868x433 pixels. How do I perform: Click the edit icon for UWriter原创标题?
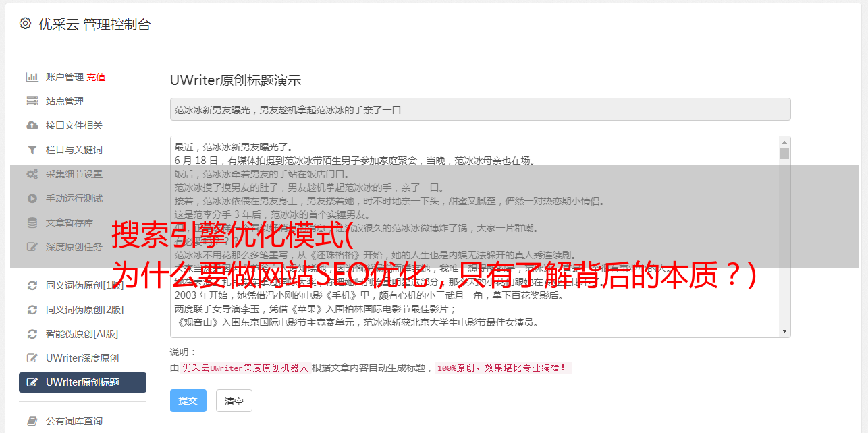pos(32,382)
